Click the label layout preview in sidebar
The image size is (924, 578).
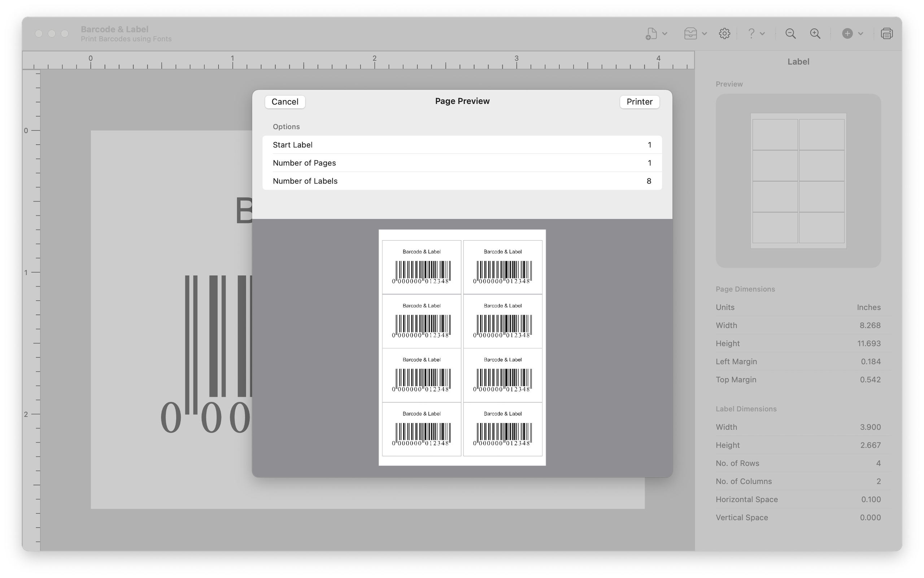[798, 181]
